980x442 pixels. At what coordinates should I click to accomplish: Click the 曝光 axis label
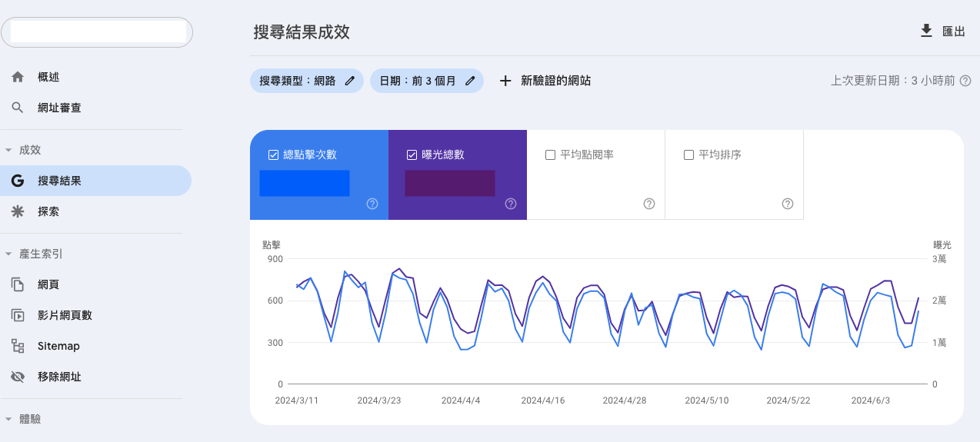942,244
